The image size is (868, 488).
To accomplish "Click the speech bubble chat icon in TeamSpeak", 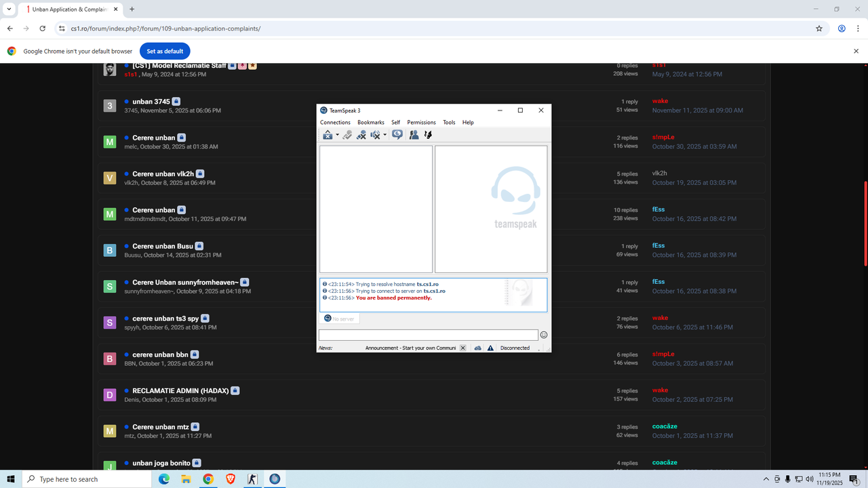I will [x=397, y=135].
